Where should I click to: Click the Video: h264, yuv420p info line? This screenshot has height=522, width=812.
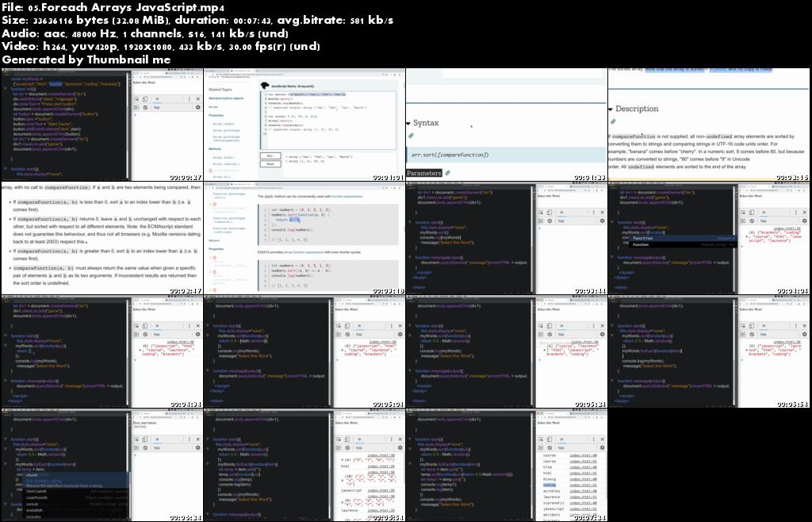160,47
